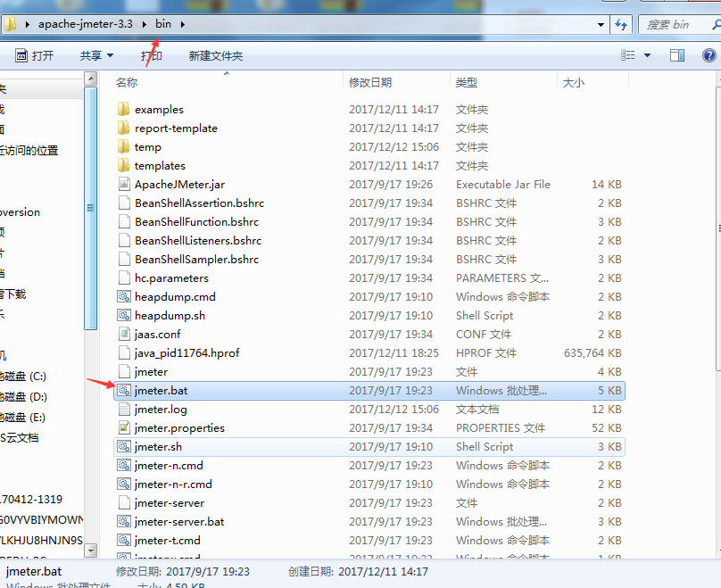The width and height of the screenshot is (721, 588).
Task: Expand the arrow after apache-jmeter-3.3 breadcrumb
Action: [x=144, y=24]
